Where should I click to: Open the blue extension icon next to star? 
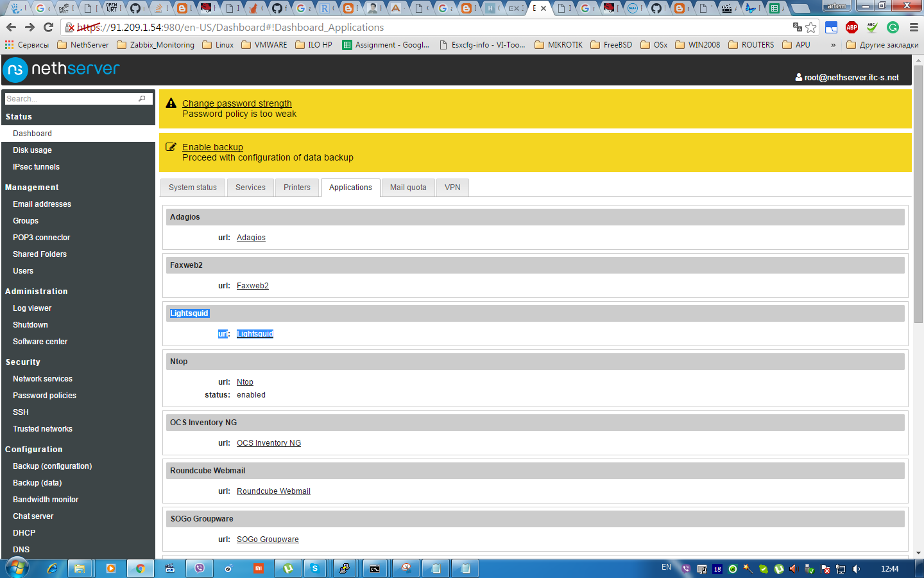click(832, 27)
